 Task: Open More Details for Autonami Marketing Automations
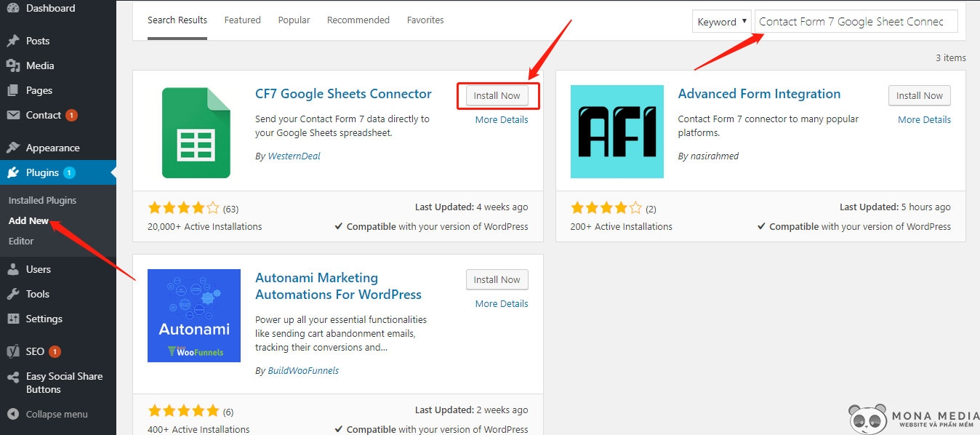(x=502, y=303)
